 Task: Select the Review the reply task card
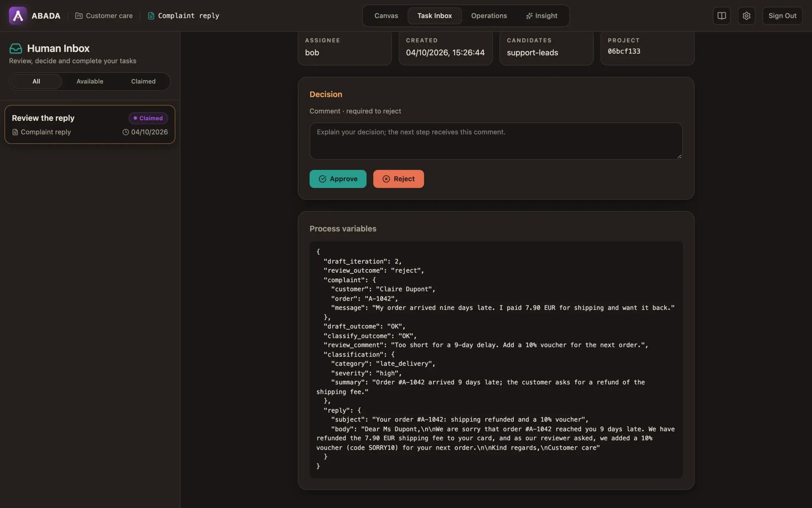point(90,125)
